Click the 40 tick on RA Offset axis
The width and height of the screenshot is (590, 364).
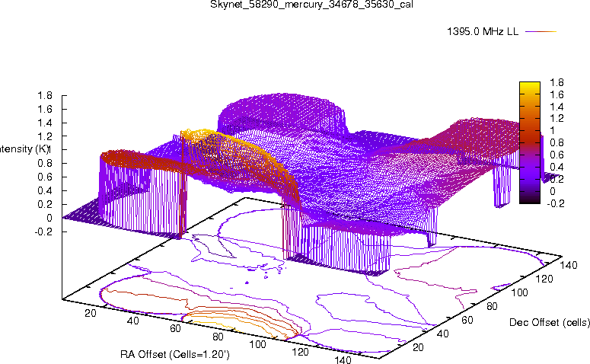point(132,321)
